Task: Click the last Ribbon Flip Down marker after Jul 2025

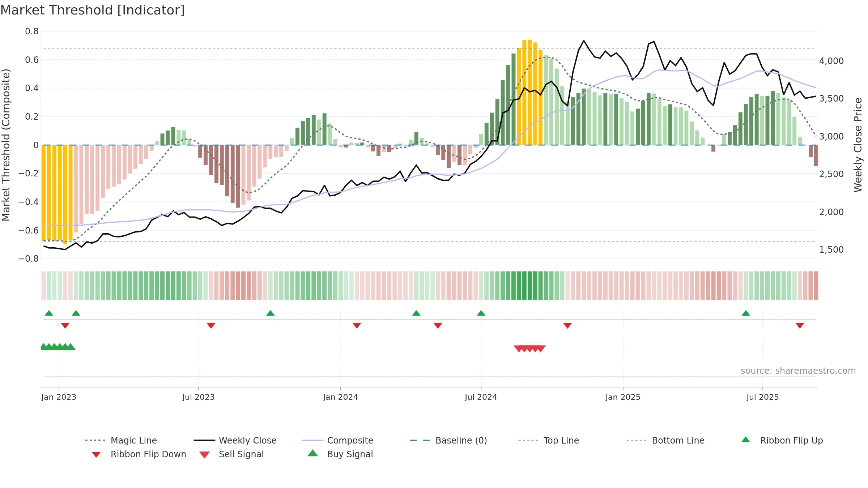Action: pyautogui.click(x=800, y=326)
